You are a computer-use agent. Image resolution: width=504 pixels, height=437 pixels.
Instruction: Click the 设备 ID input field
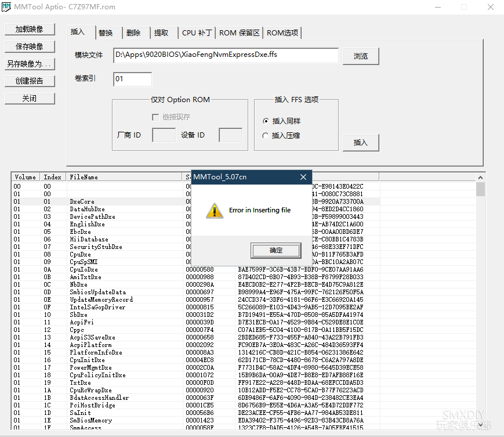point(230,135)
